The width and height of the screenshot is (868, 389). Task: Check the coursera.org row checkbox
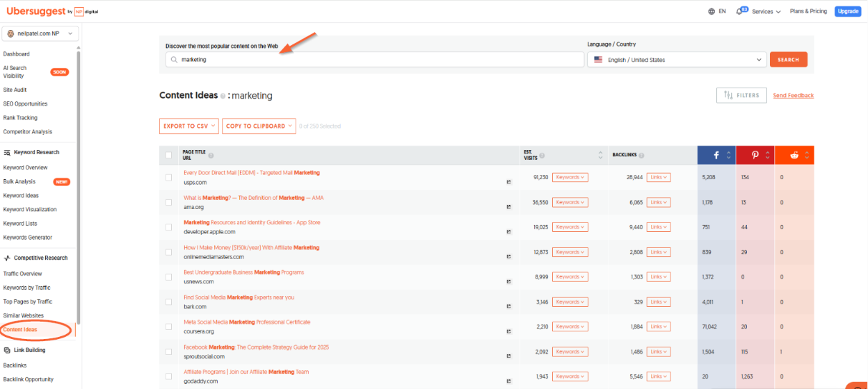pyautogui.click(x=168, y=326)
